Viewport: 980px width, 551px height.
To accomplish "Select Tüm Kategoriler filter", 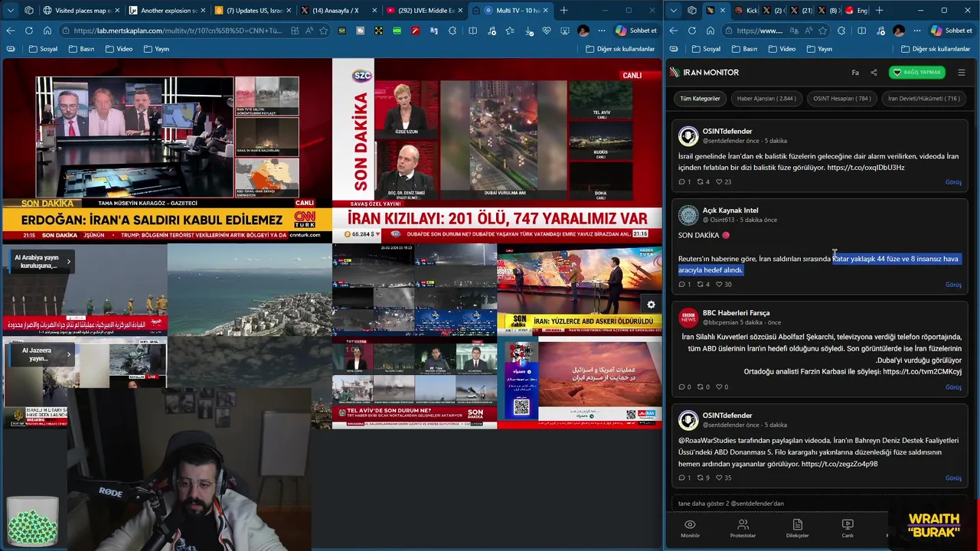I will [700, 99].
